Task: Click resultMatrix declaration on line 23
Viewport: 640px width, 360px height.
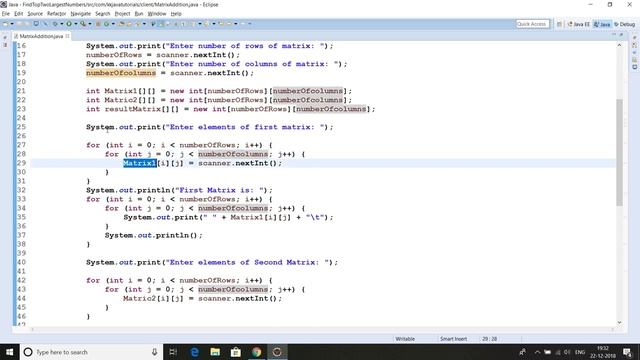Action: point(133,109)
